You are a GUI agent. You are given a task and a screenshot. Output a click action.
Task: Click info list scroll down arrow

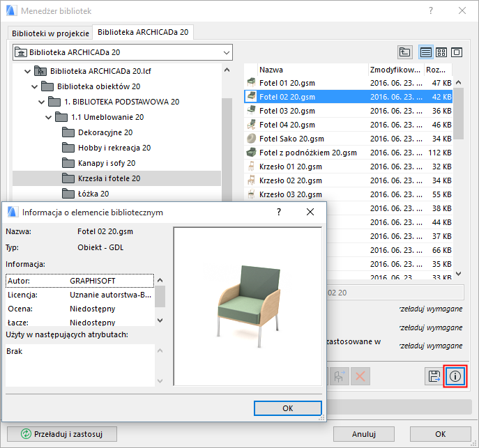point(160,320)
